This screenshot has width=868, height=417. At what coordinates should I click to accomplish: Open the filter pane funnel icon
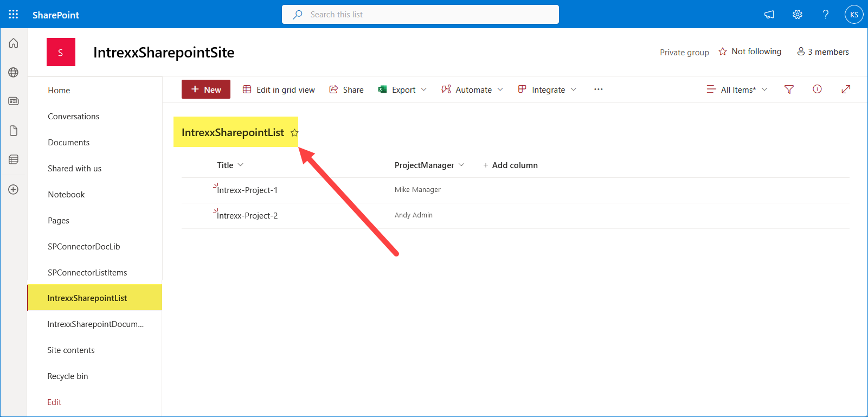pyautogui.click(x=789, y=89)
